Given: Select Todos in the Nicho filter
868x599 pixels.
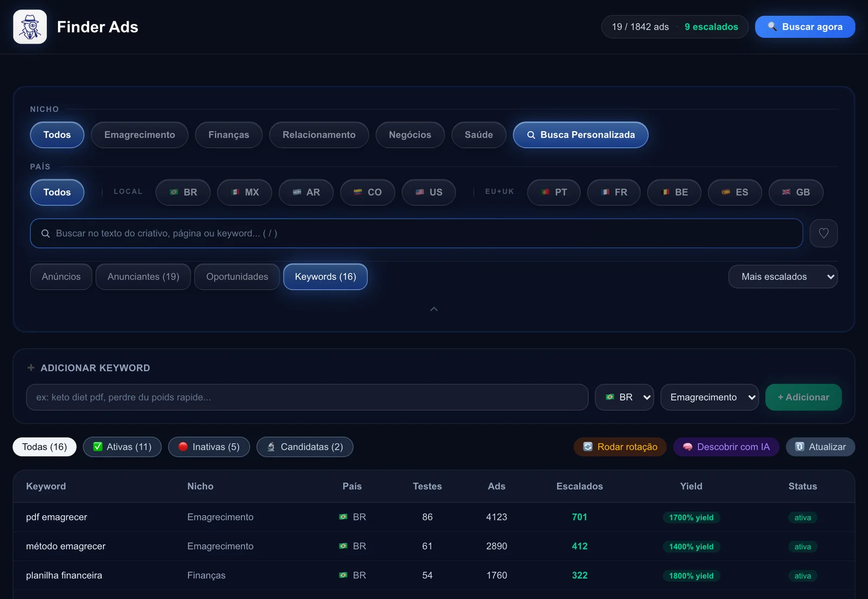Looking at the screenshot, I should pyautogui.click(x=57, y=135).
